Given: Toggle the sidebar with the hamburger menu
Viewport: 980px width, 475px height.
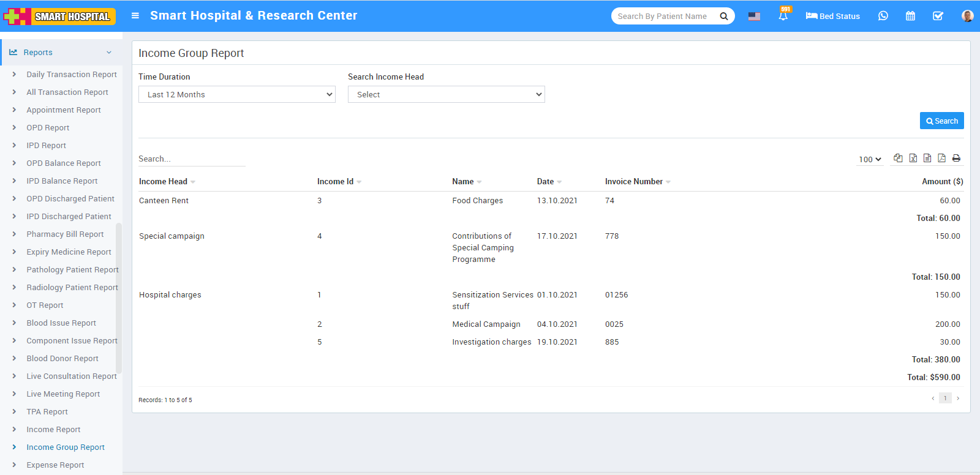Looking at the screenshot, I should point(135,16).
